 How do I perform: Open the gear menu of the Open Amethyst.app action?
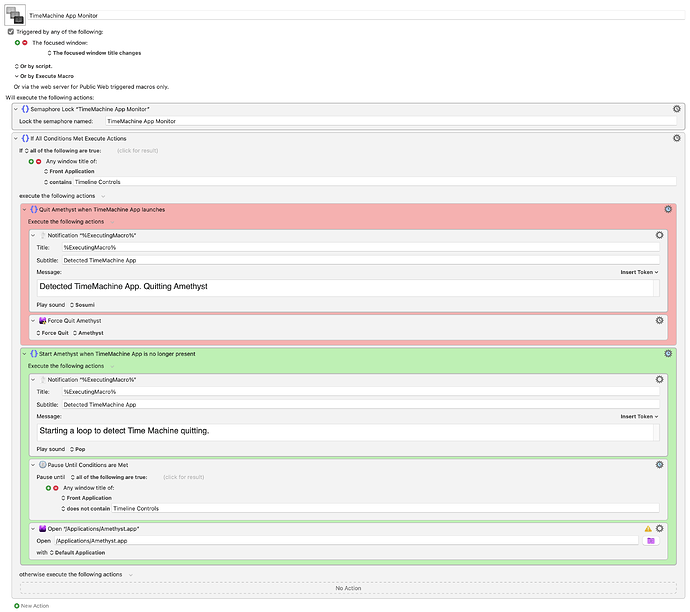pos(659,528)
